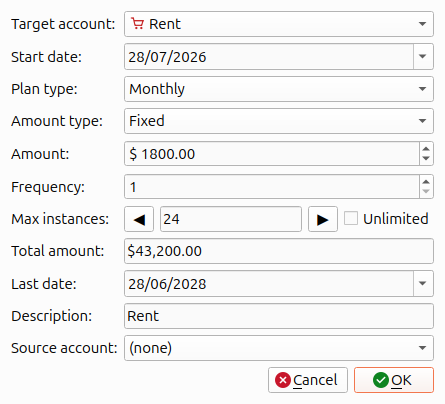The image size is (445, 404).
Task: Expand the Source account dropdown
Action: (x=279, y=348)
